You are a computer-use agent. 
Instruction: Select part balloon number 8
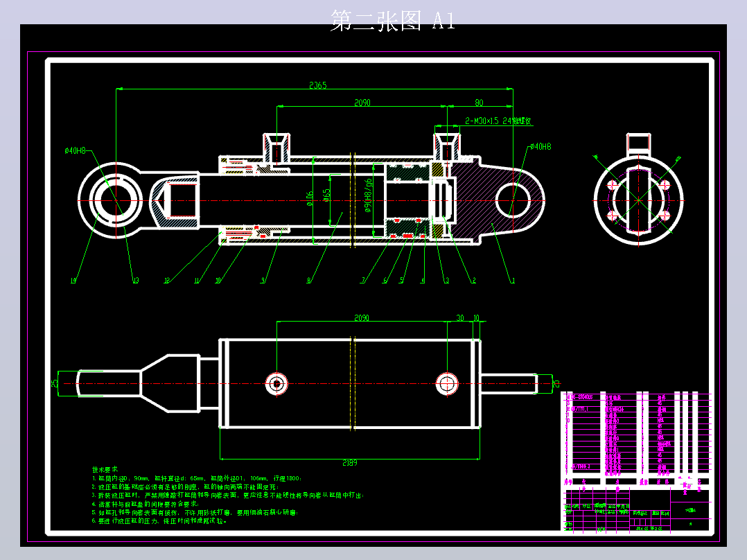(x=309, y=281)
